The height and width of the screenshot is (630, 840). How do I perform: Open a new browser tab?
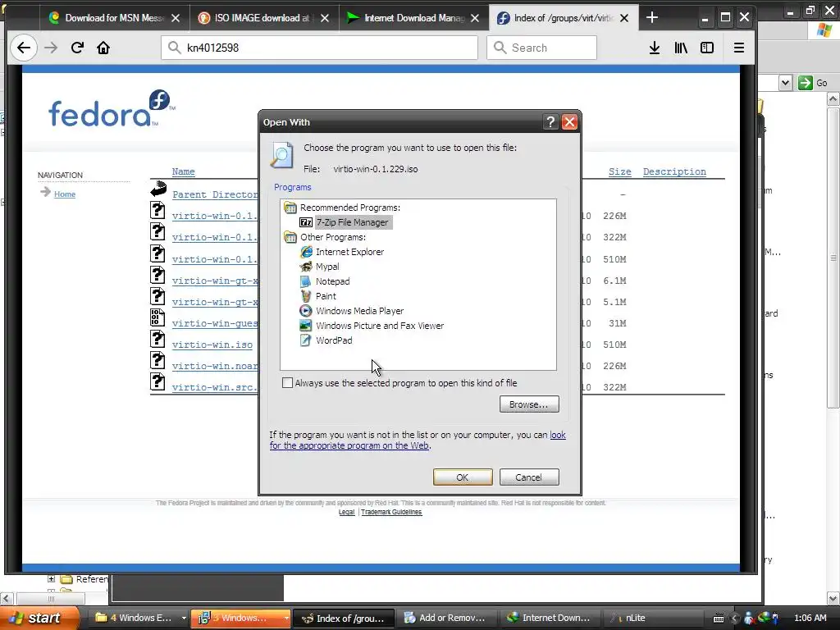coord(652,18)
